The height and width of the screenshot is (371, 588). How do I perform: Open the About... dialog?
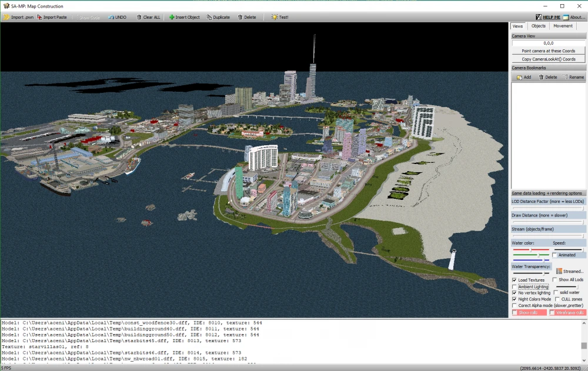tap(574, 17)
